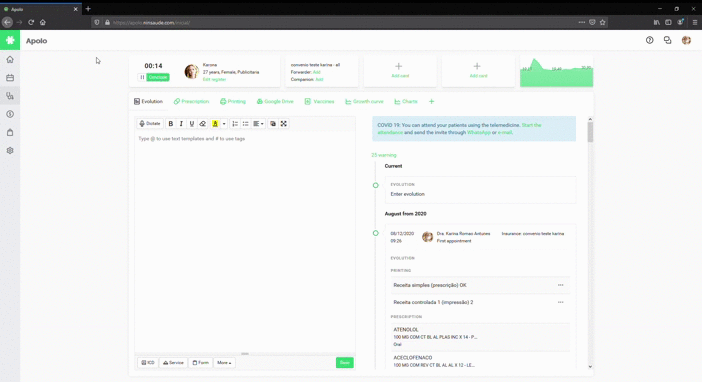Click the green Save button
Screen dimensions: 702x382
[345, 363]
